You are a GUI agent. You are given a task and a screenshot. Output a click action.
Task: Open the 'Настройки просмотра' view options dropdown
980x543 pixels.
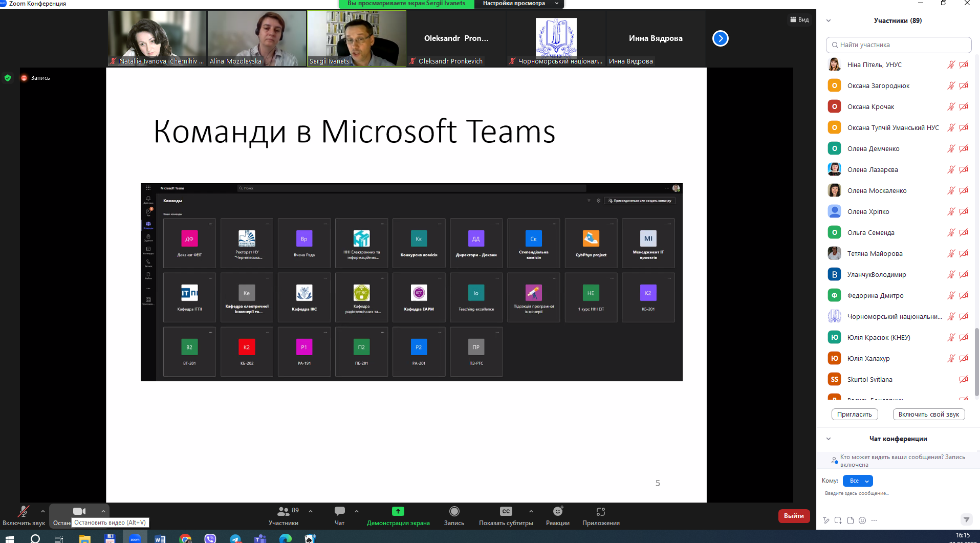pyautogui.click(x=519, y=4)
